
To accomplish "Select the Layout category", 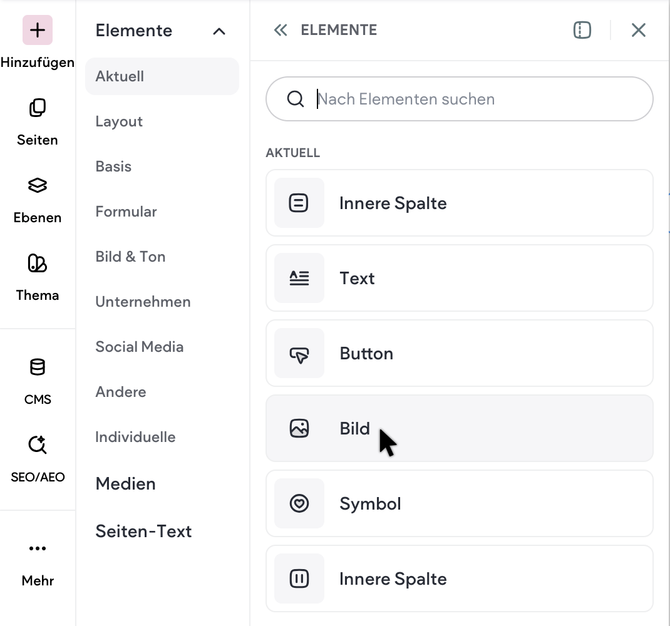I will tap(119, 121).
